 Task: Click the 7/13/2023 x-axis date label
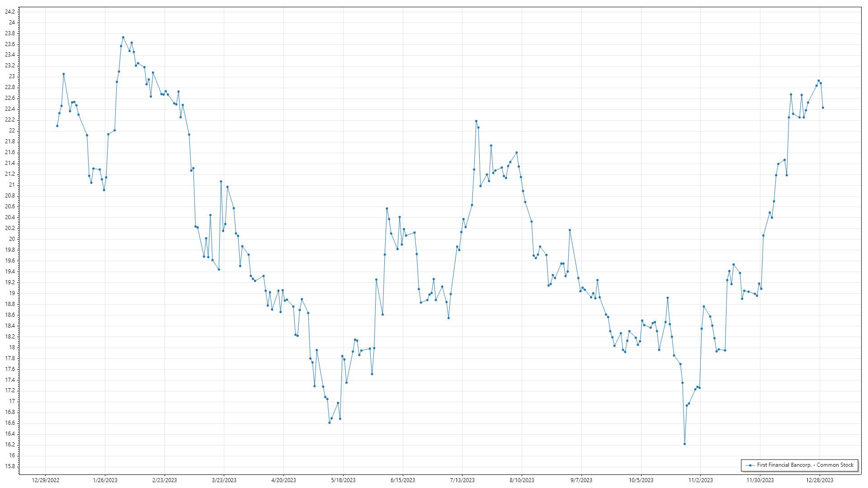pos(462,480)
